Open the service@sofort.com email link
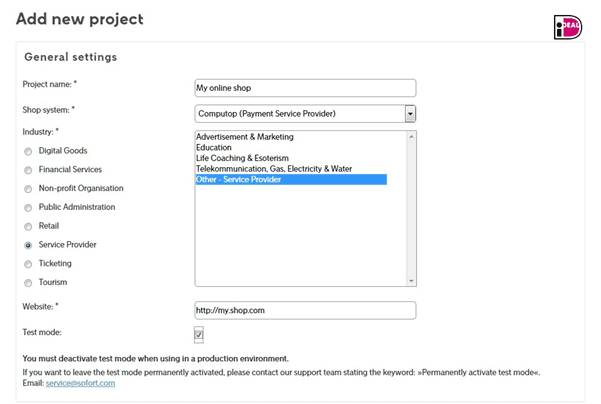Screen dimensions: 601x404 (x=80, y=383)
